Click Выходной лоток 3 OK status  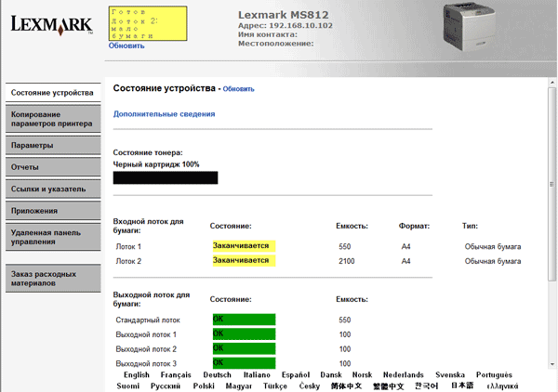pyautogui.click(x=244, y=363)
